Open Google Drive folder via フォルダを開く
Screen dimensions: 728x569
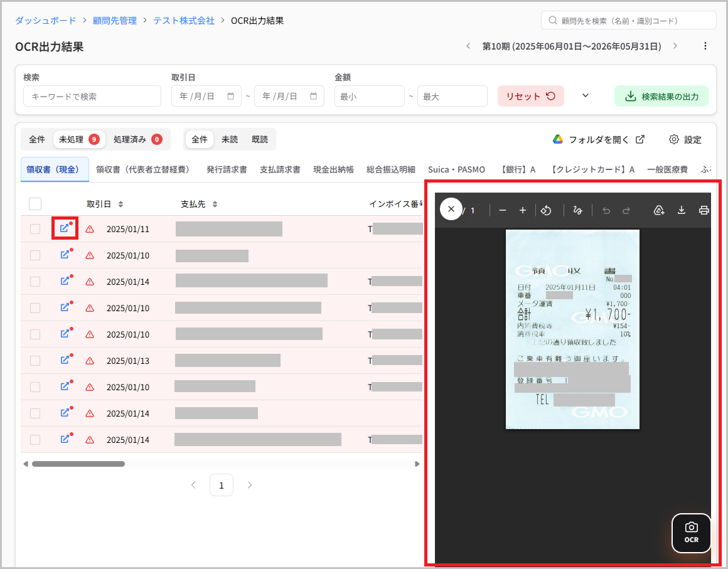tap(599, 139)
